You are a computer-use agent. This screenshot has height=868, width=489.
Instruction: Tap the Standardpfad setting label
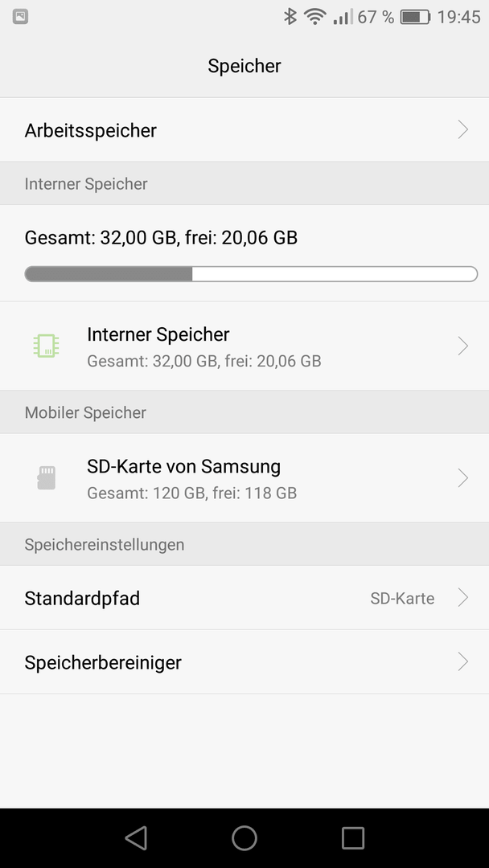click(82, 599)
